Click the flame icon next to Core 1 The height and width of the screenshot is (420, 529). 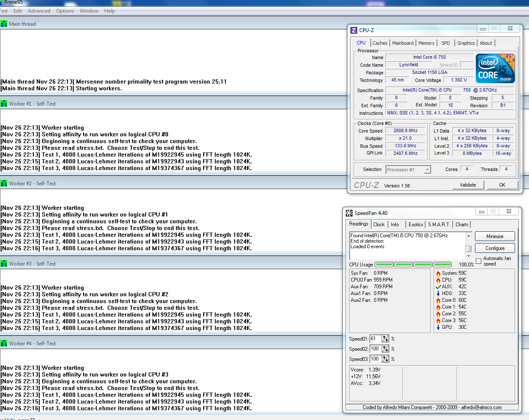[438, 307]
